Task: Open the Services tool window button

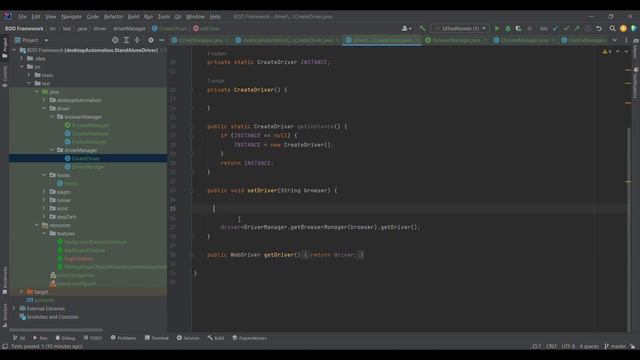Action: 188,338
